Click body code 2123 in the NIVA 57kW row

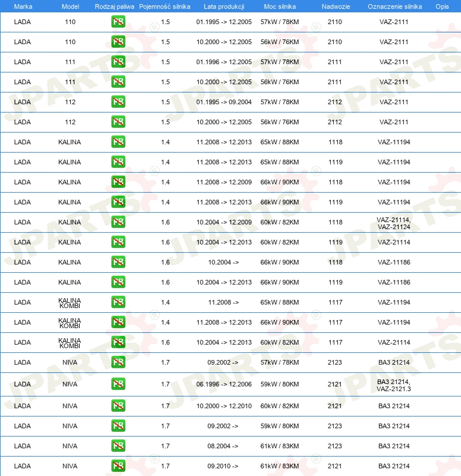(335, 362)
